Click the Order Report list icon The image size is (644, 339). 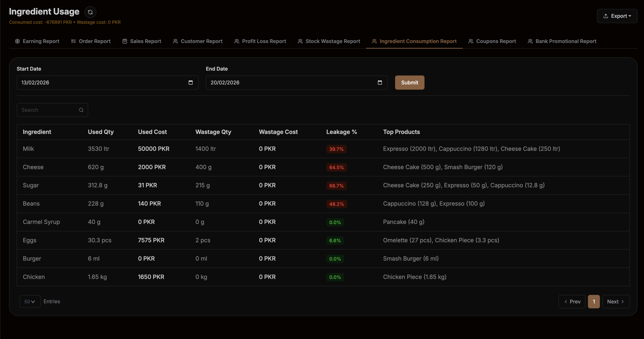(73, 41)
